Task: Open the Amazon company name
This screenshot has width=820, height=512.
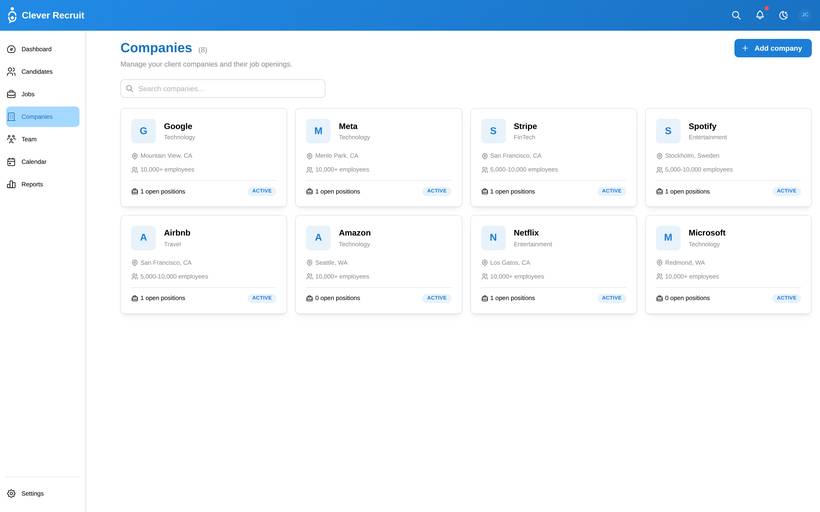Action: [x=355, y=233]
